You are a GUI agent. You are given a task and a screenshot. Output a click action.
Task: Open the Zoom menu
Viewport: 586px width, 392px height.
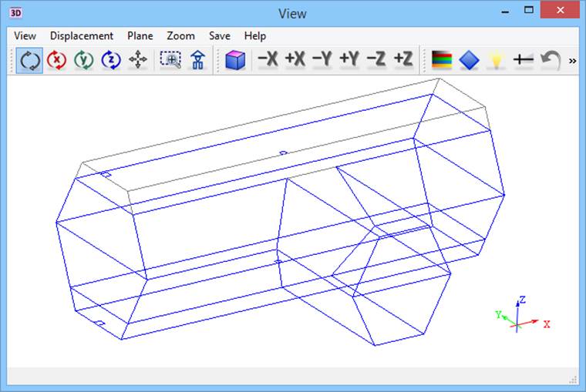[181, 36]
